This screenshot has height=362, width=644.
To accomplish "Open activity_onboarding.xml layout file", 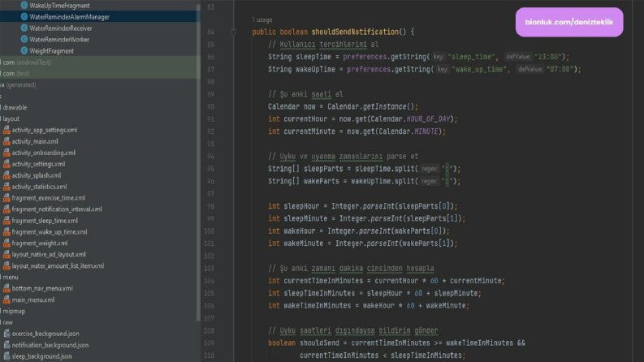I will coord(44,153).
